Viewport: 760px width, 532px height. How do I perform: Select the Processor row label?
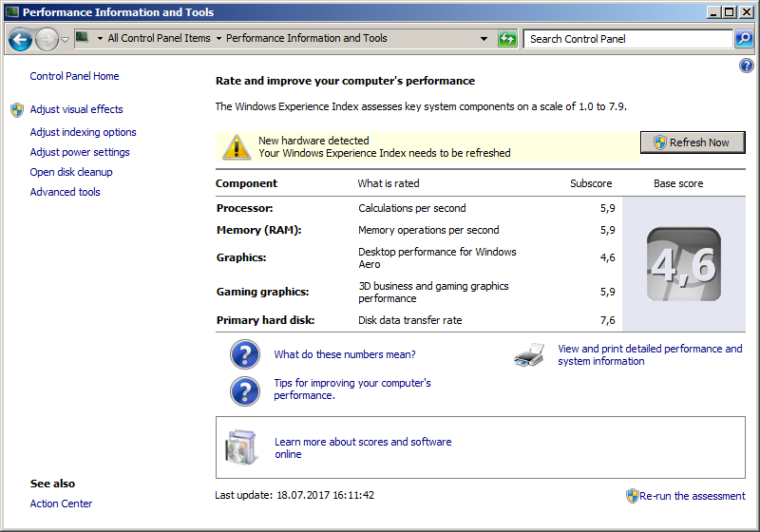coord(245,208)
